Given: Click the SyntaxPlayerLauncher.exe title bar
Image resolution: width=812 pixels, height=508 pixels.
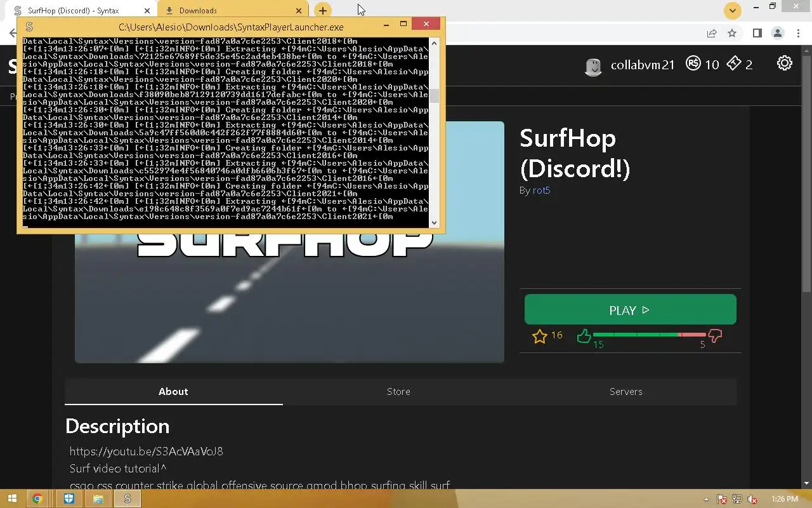Looking at the screenshot, I should 231,27.
